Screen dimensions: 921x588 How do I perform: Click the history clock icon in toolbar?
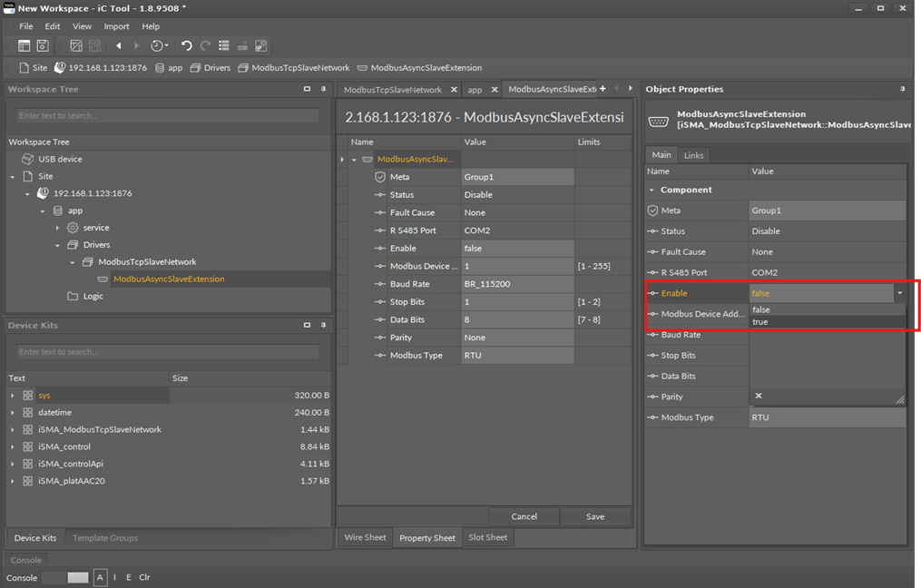[x=158, y=45]
